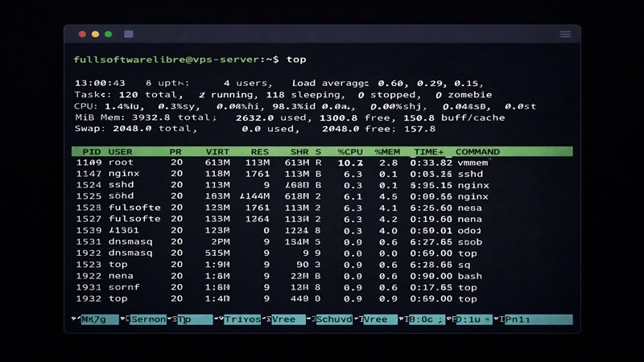Click the red close window dot
The image size is (644, 362).
[82, 35]
